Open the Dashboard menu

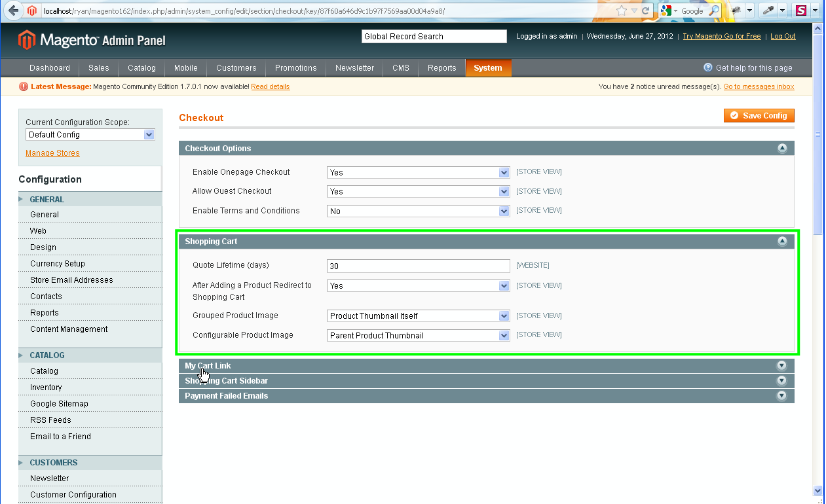[x=50, y=68]
